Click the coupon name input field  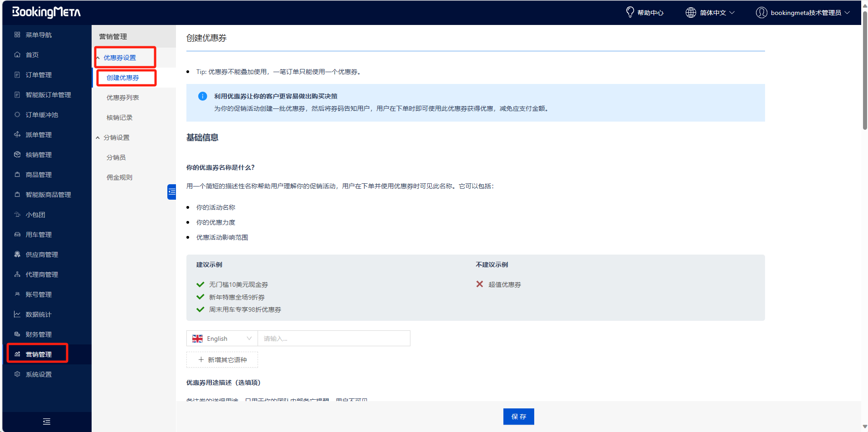click(334, 339)
